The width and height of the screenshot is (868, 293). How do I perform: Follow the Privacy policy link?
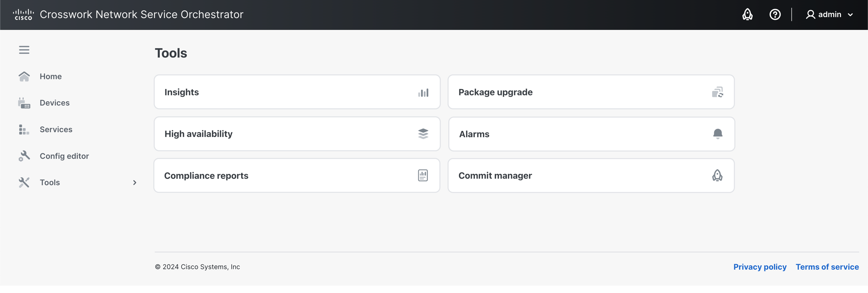tap(759, 267)
